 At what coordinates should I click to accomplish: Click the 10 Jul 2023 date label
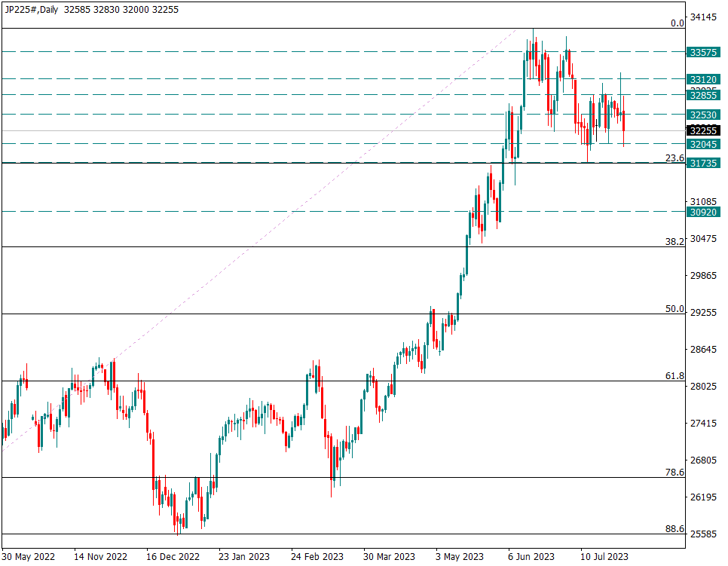604,557
